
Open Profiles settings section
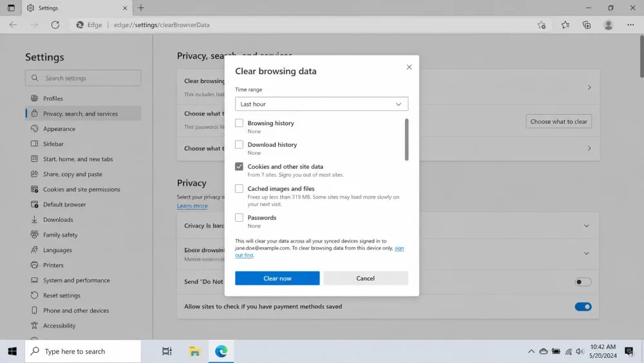point(83,99)
